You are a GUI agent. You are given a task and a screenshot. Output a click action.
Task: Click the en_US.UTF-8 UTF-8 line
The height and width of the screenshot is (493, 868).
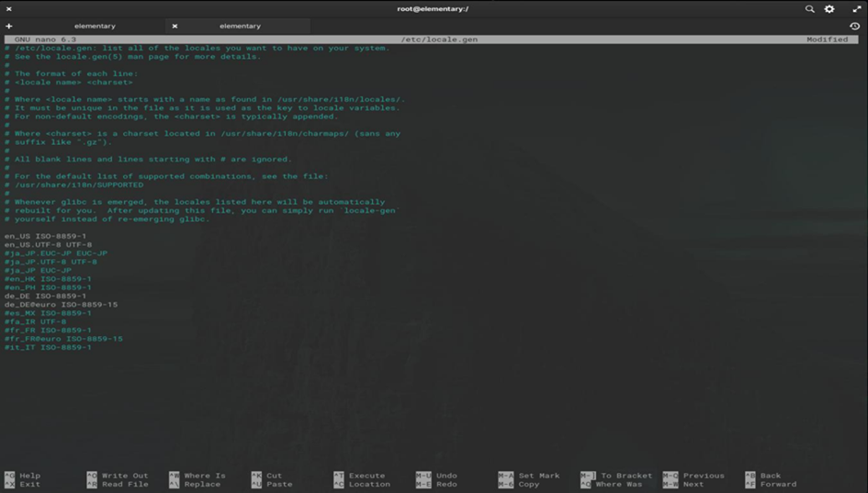[48, 245]
